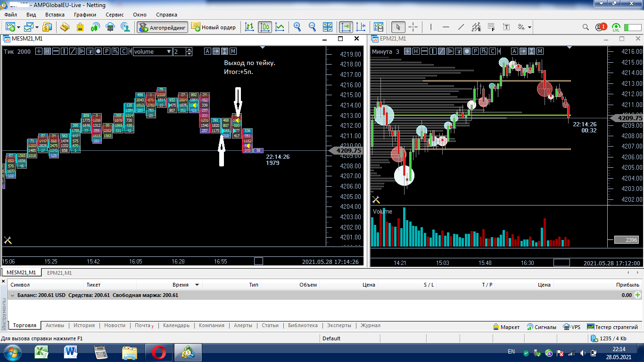Image resolution: width=644 pixels, height=362 pixels.
Task: Switch chart to candlestick type
Action: pyautogui.click(x=265, y=27)
